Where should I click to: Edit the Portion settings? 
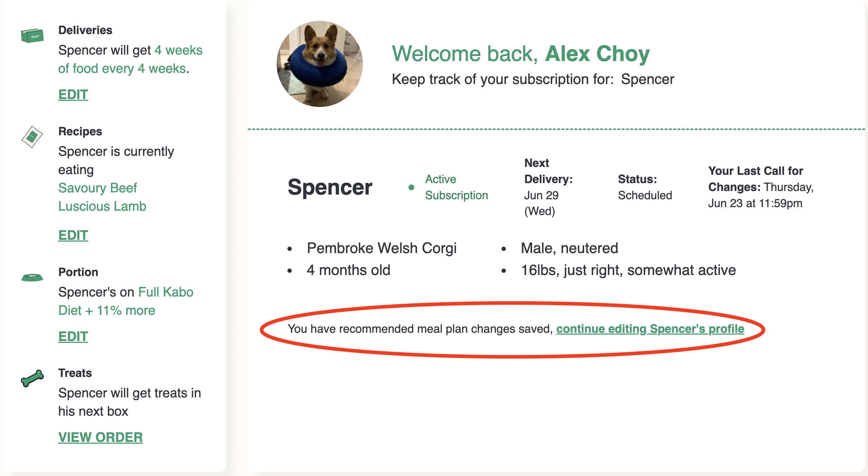coord(73,336)
